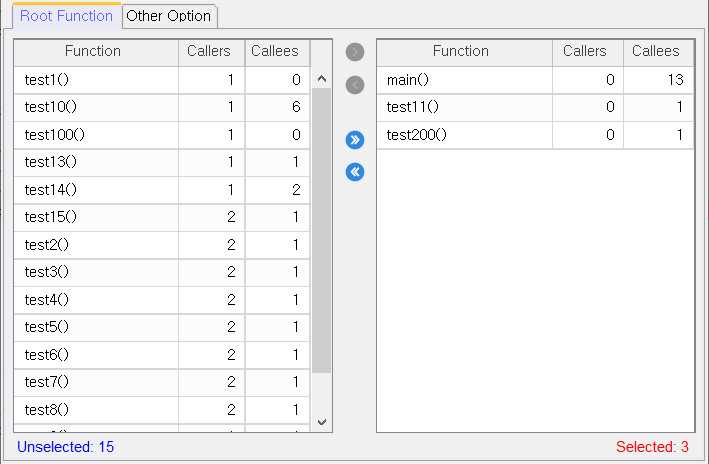
Task: Click the move-all-right double arrow icon
Action: tap(355, 140)
